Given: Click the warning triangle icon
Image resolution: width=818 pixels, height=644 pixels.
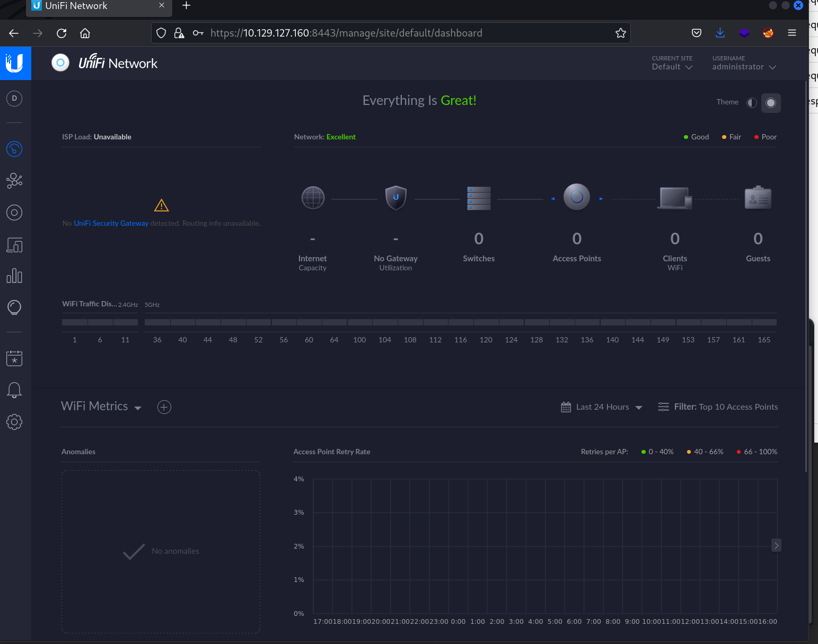Looking at the screenshot, I should (x=161, y=205).
